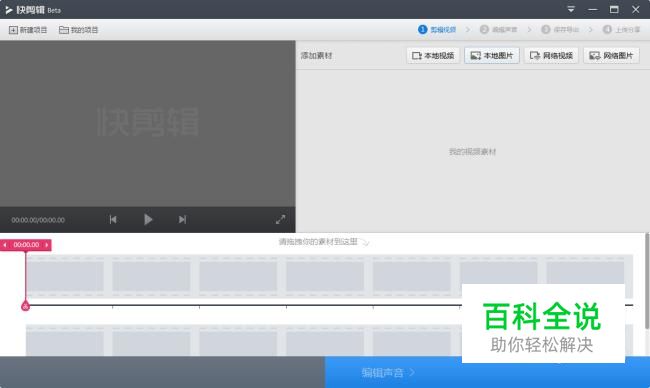Image resolution: width=650 pixels, height=388 pixels.
Task: Go to step 2 编辑声音 tab
Action: coord(499,29)
